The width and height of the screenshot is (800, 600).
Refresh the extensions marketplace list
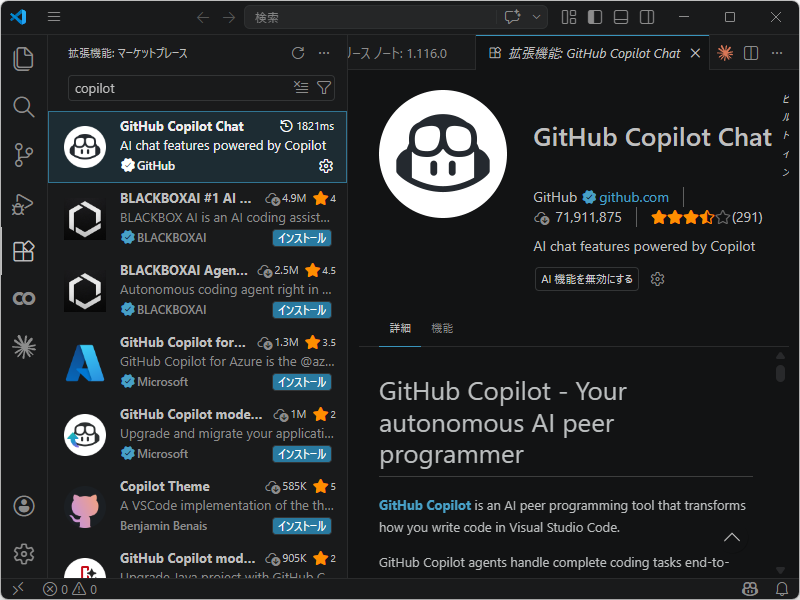pyautogui.click(x=298, y=53)
